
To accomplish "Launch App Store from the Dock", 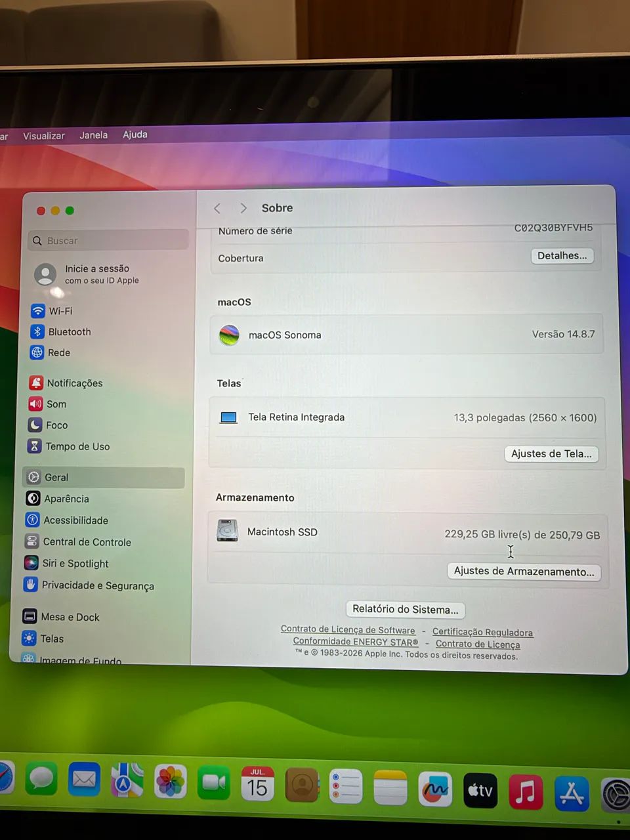I will point(572,793).
